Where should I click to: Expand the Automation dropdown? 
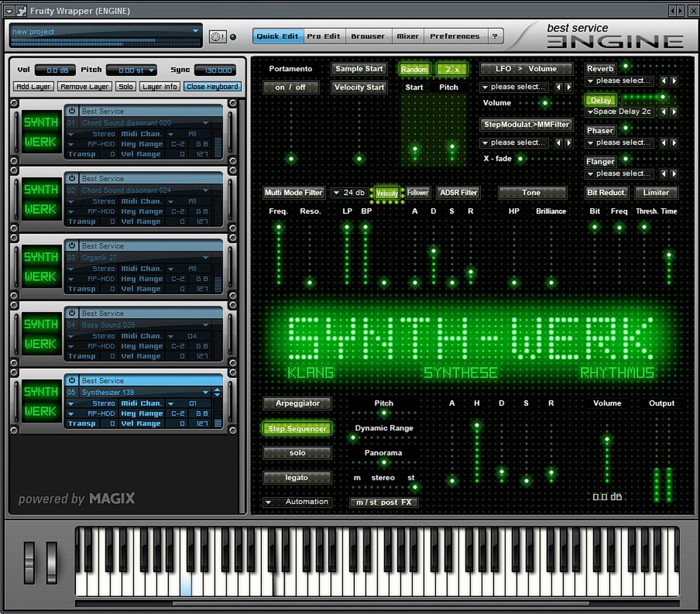point(297,502)
